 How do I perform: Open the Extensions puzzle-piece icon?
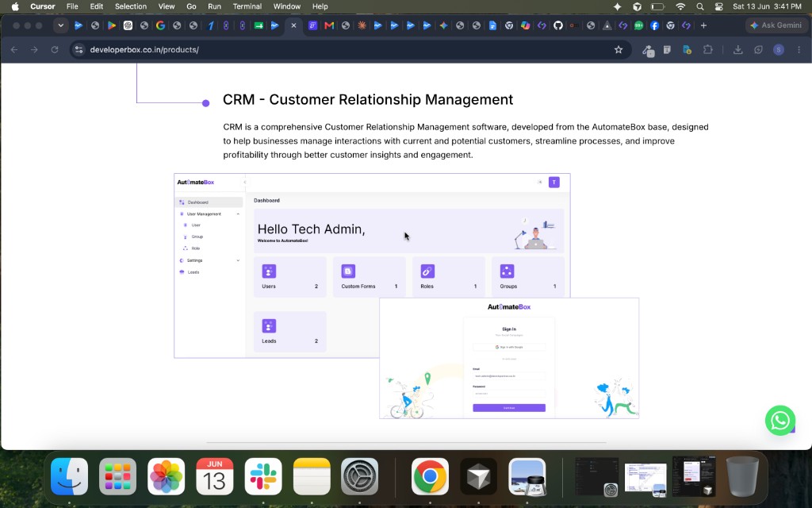(707, 50)
